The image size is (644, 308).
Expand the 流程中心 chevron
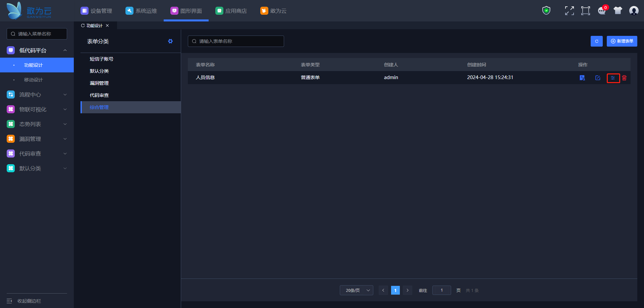[65, 95]
